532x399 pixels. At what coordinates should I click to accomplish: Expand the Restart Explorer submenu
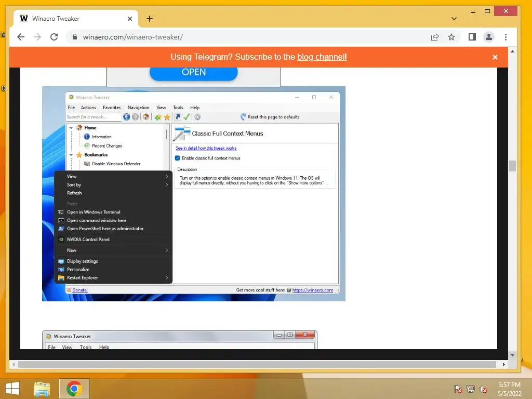click(113, 278)
